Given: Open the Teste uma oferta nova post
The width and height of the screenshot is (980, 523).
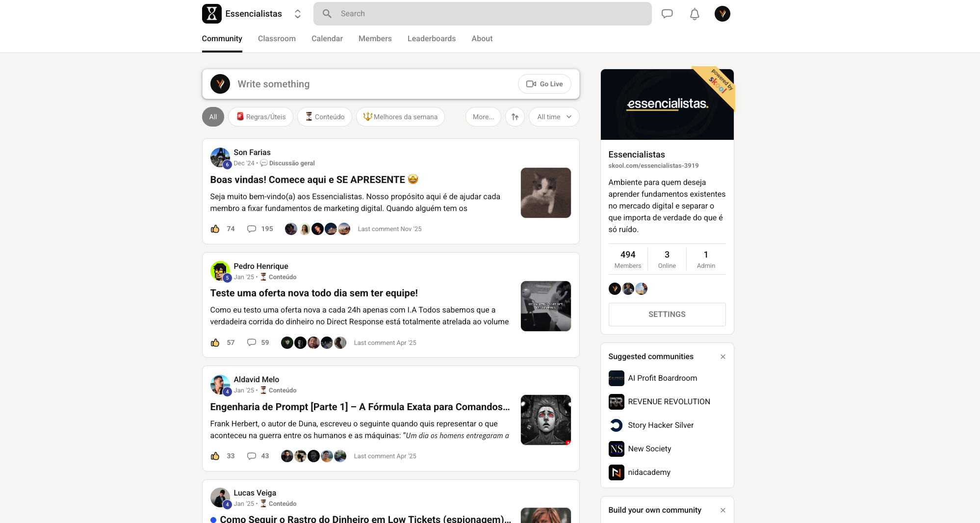Looking at the screenshot, I should click(314, 293).
